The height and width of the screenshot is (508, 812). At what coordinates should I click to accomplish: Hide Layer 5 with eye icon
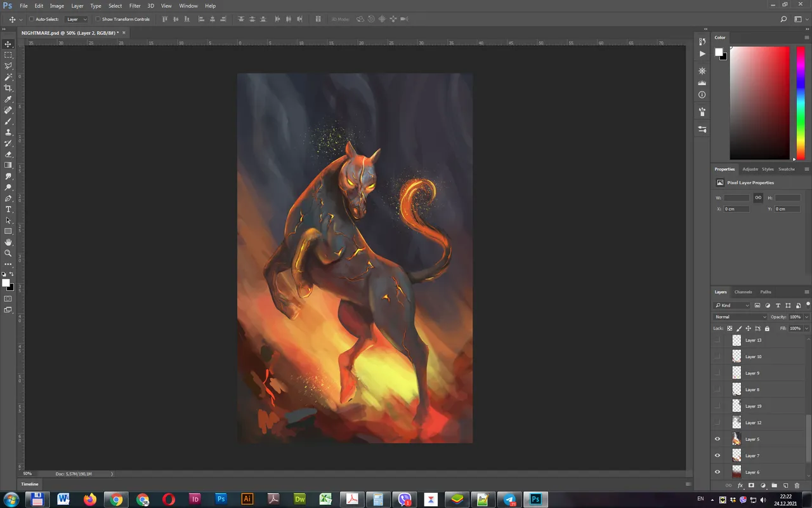[717, 439]
